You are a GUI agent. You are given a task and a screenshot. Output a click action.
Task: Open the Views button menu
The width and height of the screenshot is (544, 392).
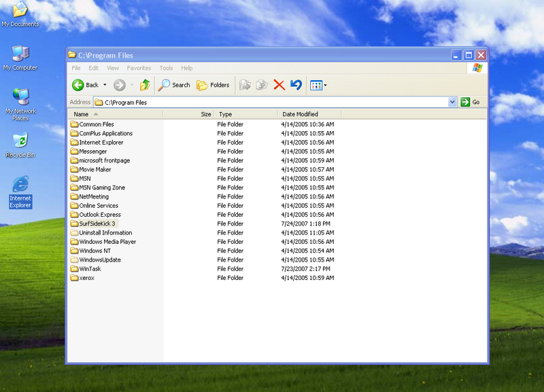[318, 85]
